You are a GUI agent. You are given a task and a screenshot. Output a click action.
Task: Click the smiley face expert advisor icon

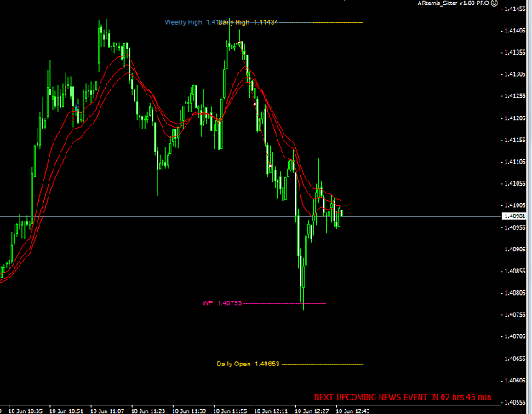pyautogui.click(x=495, y=3)
